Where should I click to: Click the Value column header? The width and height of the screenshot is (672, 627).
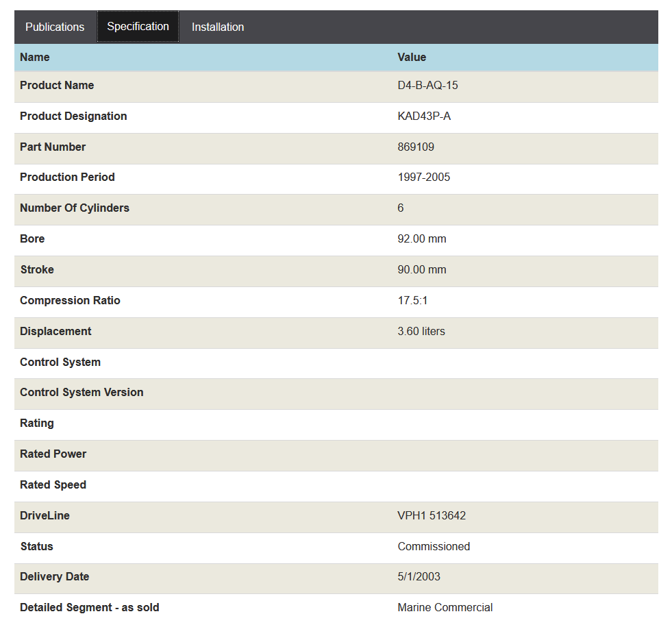pos(412,58)
